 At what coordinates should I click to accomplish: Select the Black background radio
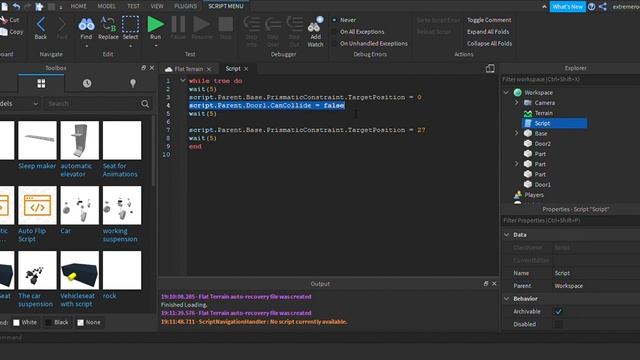pos(49,322)
